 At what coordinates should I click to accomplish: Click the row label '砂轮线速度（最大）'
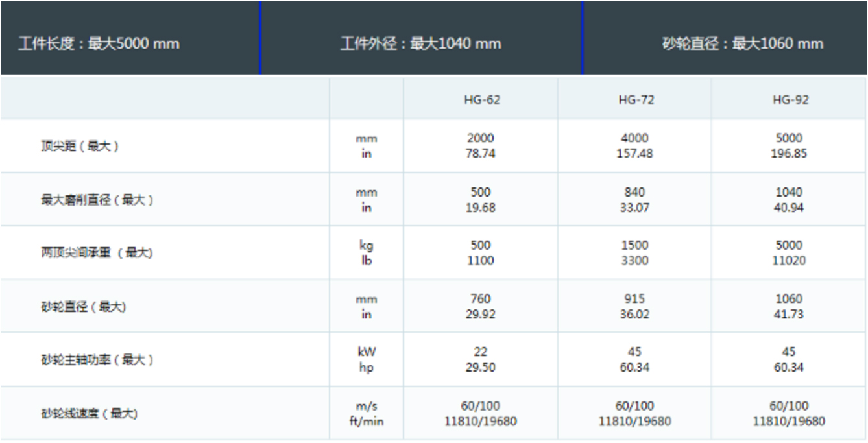pyautogui.click(x=90, y=413)
